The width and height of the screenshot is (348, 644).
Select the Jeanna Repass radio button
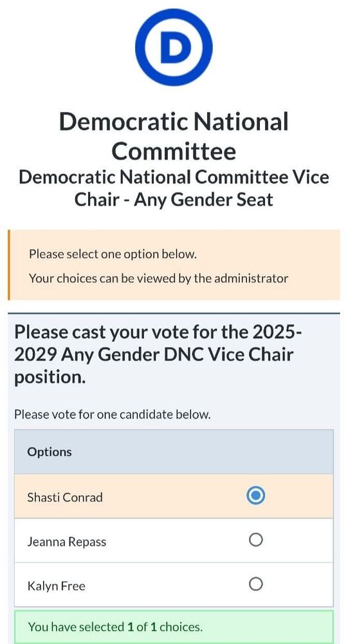click(255, 540)
